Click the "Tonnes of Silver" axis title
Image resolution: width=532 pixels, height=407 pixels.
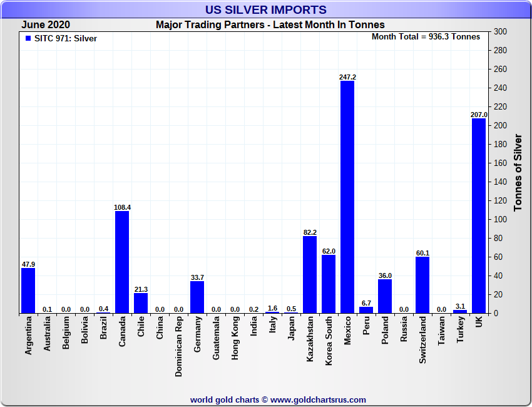tap(518, 172)
